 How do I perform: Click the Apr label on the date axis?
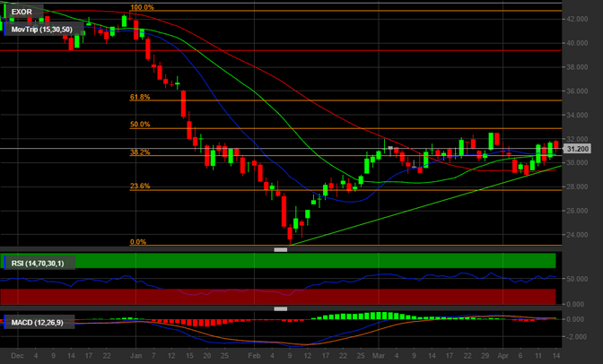[x=503, y=357]
